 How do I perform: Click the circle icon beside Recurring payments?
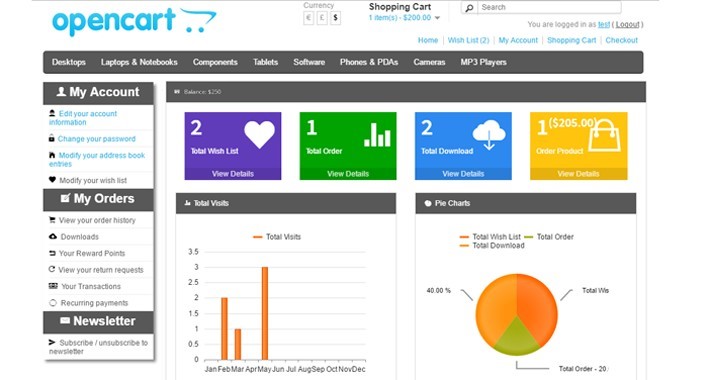pyautogui.click(x=53, y=303)
